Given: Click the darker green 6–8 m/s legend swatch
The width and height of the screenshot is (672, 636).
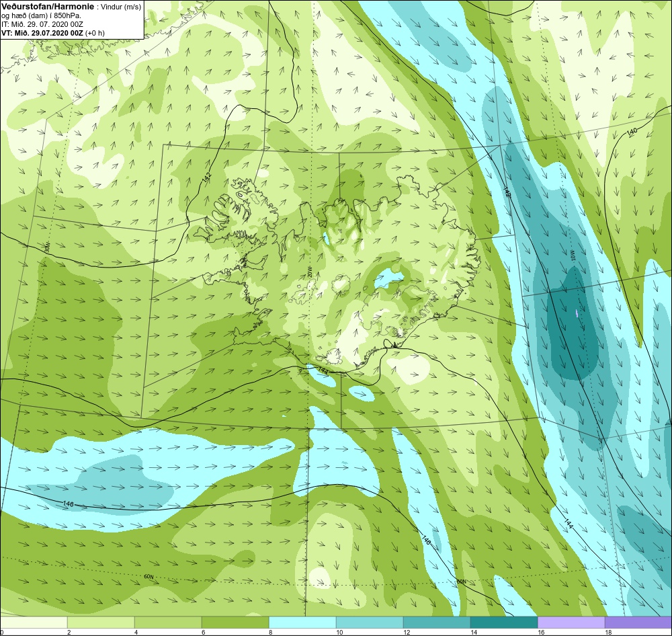Looking at the screenshot, I should (x=235, y=622).
